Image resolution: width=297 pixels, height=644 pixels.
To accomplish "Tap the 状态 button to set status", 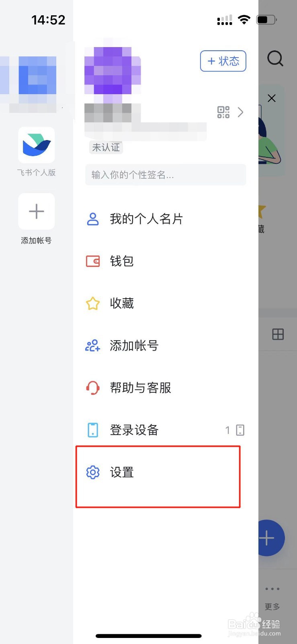I will tap(223, 61).
